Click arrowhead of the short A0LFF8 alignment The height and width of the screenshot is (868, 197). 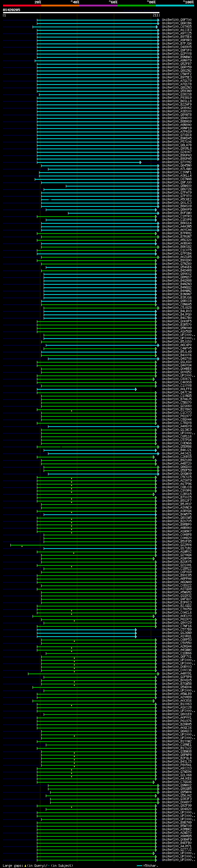[x=136, y=389]
